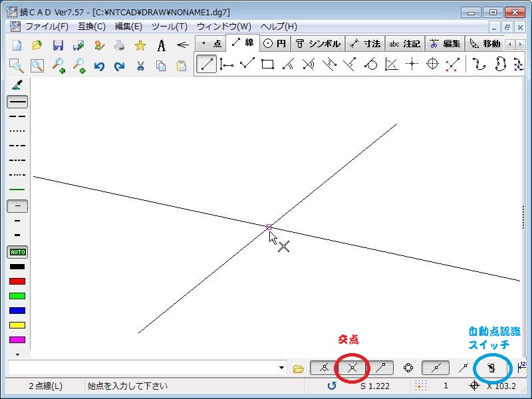The width and height of the screenshot is (532, 399).
Task: Open the ツール(T) menu
Action: 170,27
